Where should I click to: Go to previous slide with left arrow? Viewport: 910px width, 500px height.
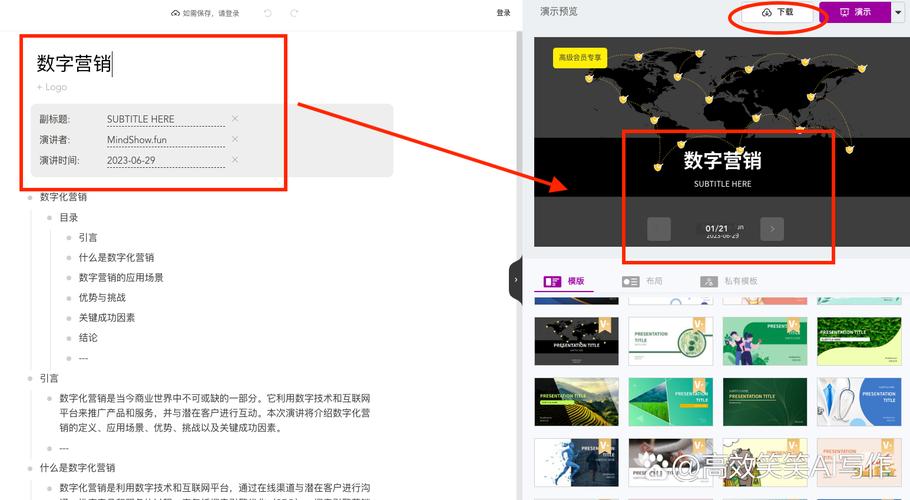(659, 229)
